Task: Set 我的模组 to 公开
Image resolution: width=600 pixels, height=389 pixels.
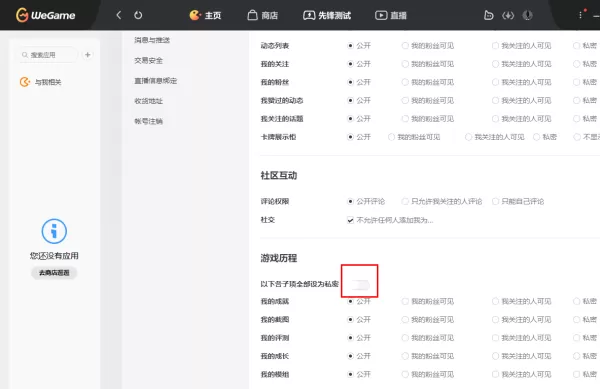Action: tap(350, 374)
